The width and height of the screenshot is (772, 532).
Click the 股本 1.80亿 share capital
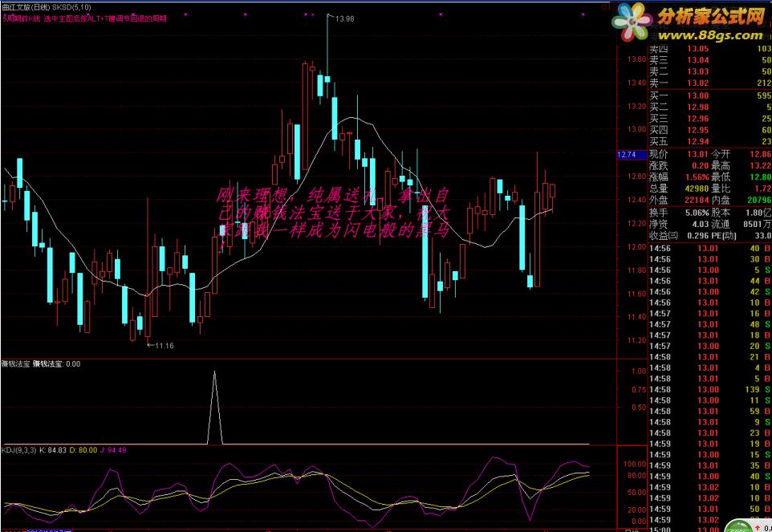point(760,213)
